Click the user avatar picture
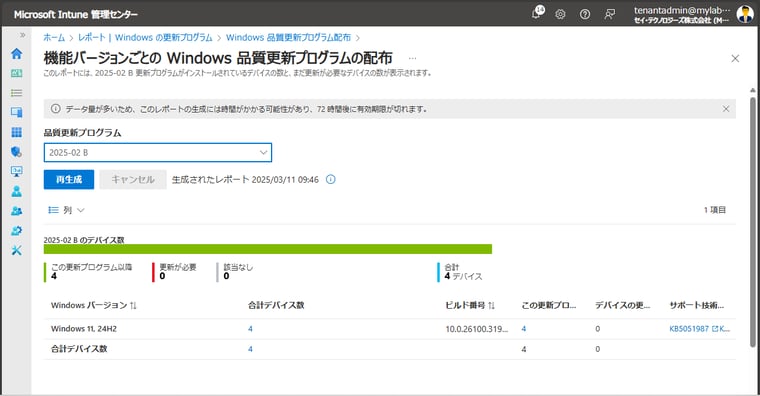Image resolution: width=760 pixels, height=396 pixels. (745, 14)
